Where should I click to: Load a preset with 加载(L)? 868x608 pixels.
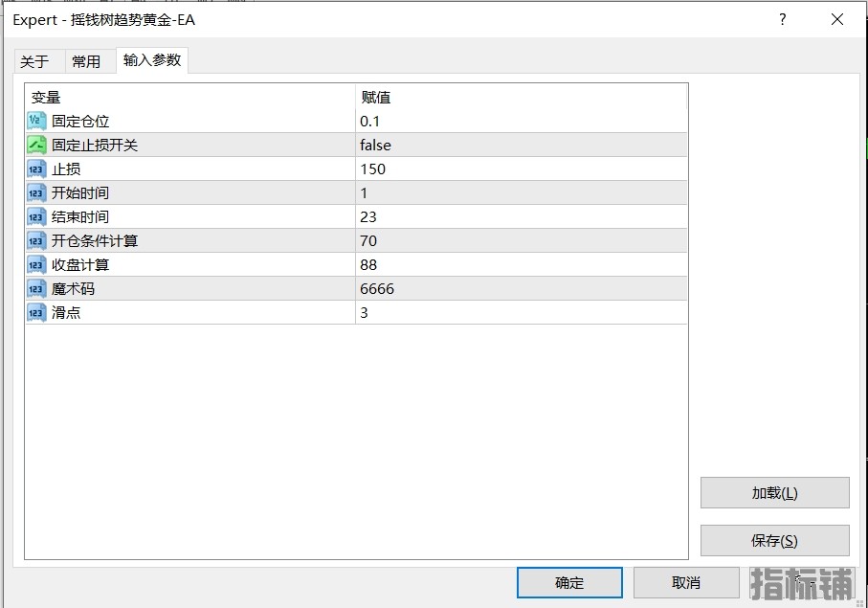click(775, 493)
